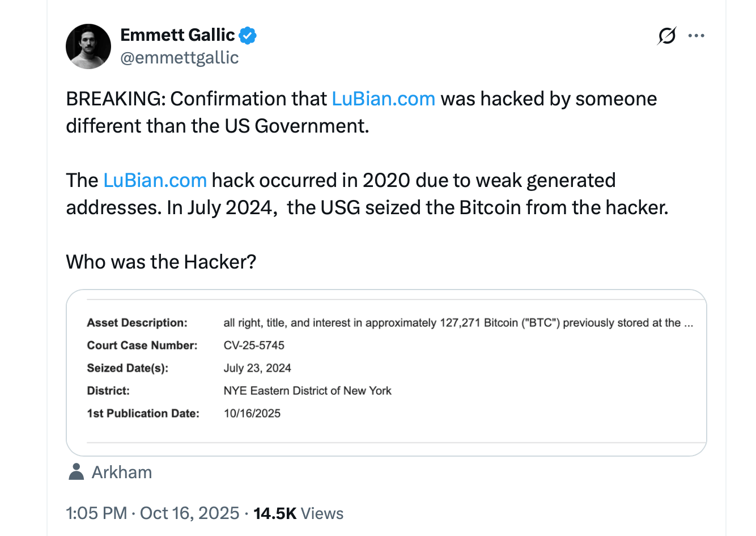Image resolution: width=756 pixels, height=536 pixels.
Task: Open the embedded forfeiture document image
Action: click(x=387, y=373)
